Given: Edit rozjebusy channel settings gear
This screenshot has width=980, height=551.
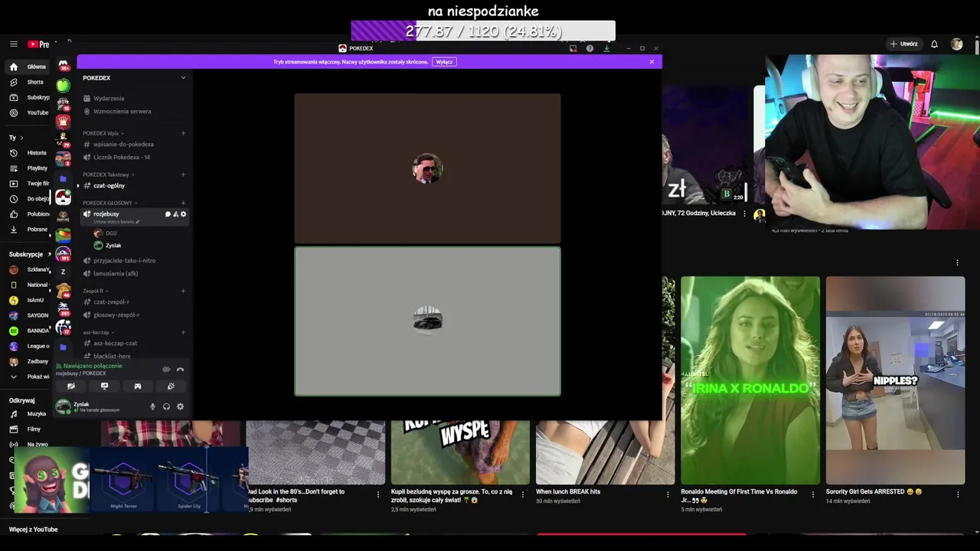Looking at the screenshot, I should click(183, 214).
